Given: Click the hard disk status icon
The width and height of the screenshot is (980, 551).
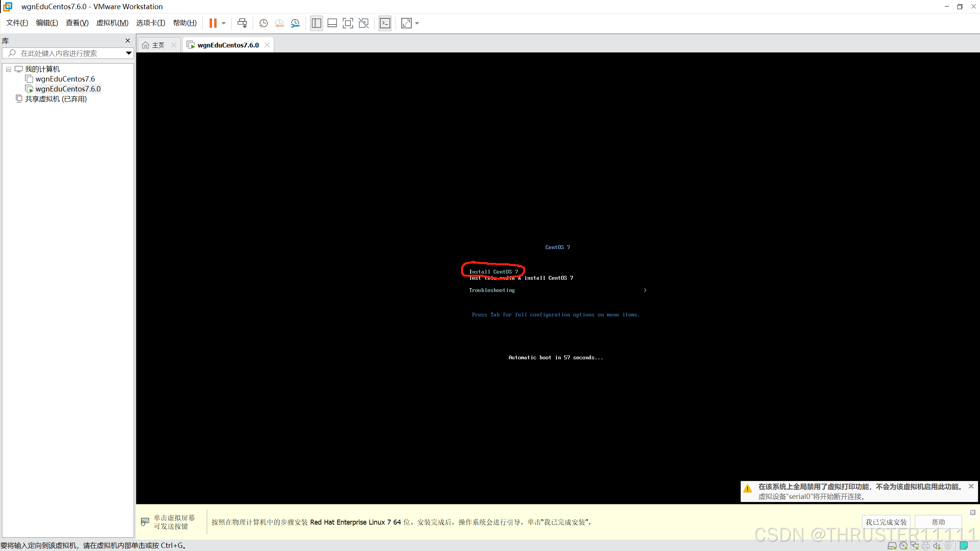Looking at the screenshot, I should pos(892,546).
